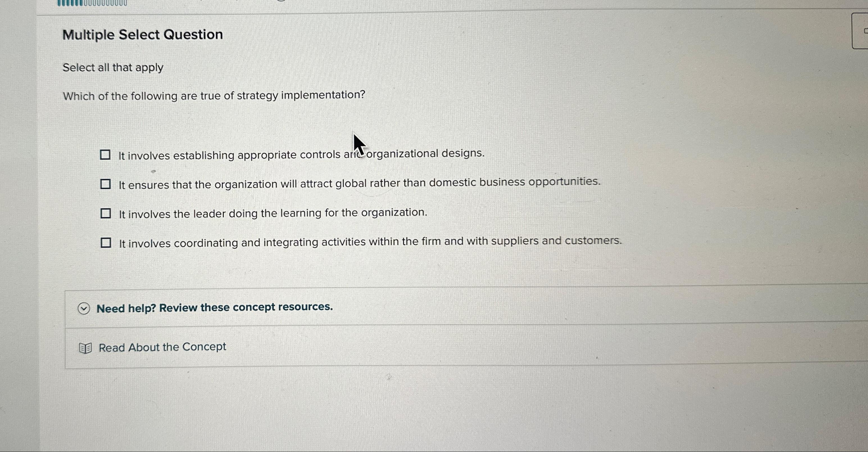Check the answer about coordinating and integrating activities
This screenshot has height=452, width=868.
point(106,242)
